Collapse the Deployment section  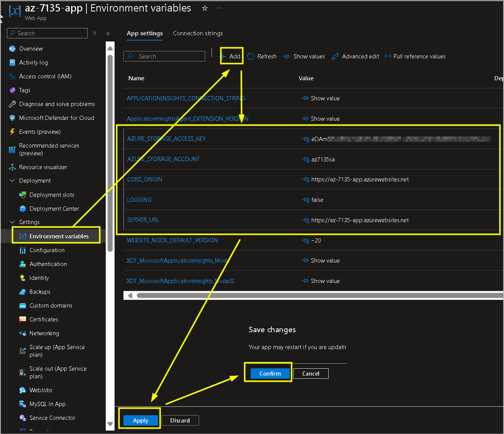(x=12, y=181)
